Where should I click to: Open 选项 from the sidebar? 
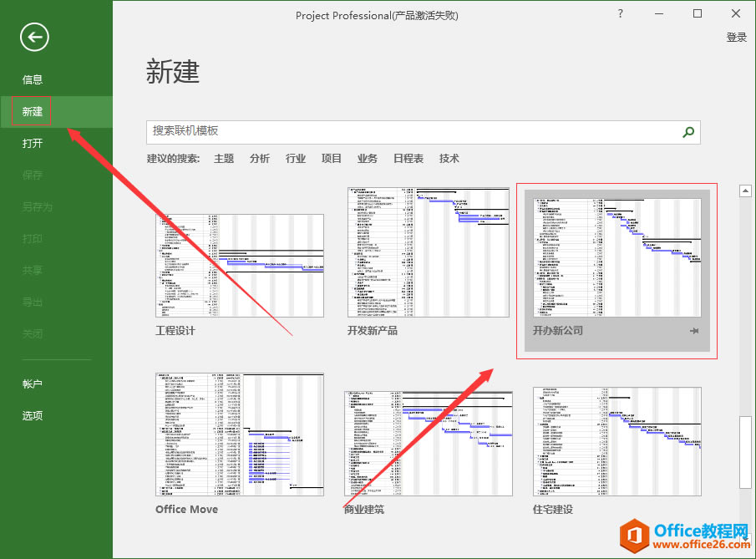33,416
